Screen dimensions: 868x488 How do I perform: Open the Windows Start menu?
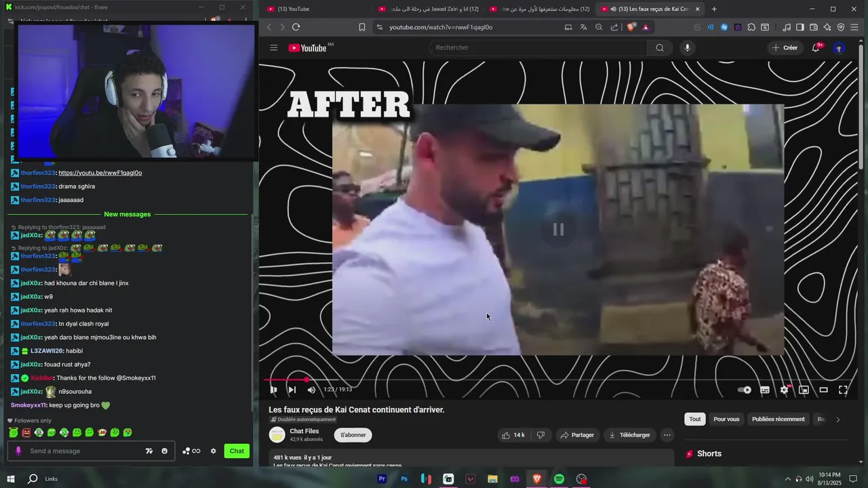pyautogui.click(x=11, y=479)
